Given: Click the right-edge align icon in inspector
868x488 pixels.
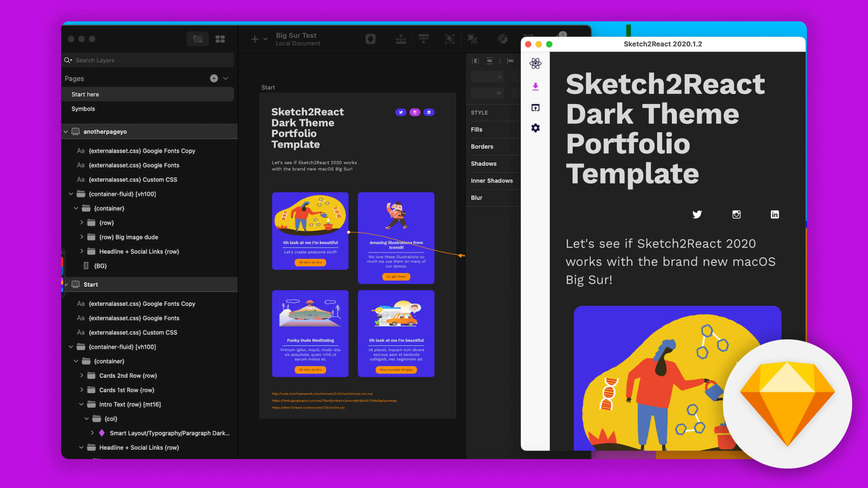Looking at the screenshot, I should [x=510, y=61].
